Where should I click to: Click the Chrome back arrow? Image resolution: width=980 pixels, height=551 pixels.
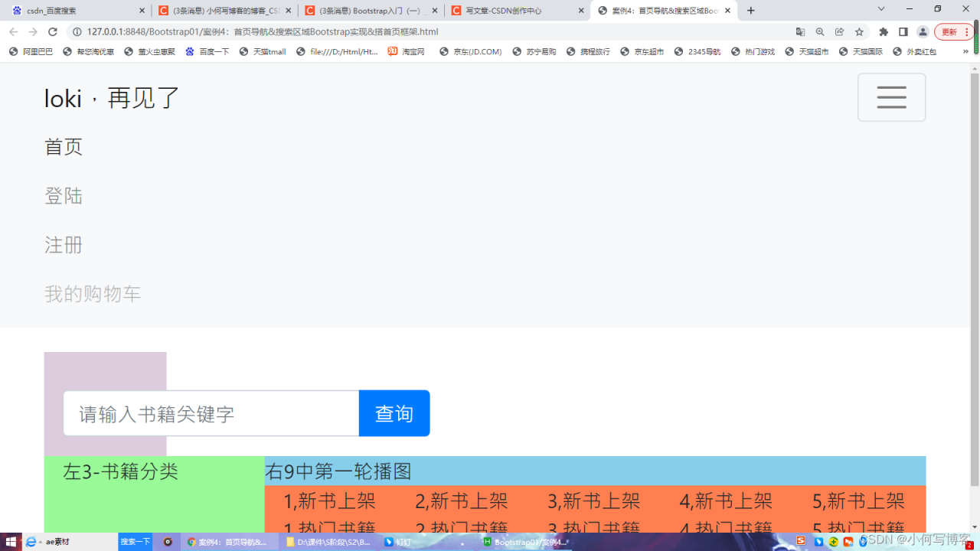click(x=13, y=32)
